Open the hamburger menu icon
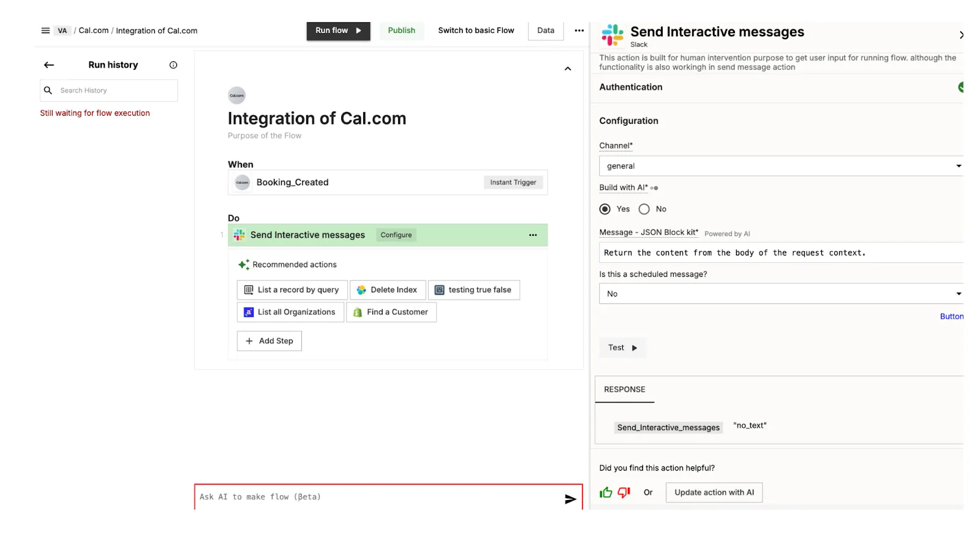This screenshot has width=980, height=546. point(45,31)
